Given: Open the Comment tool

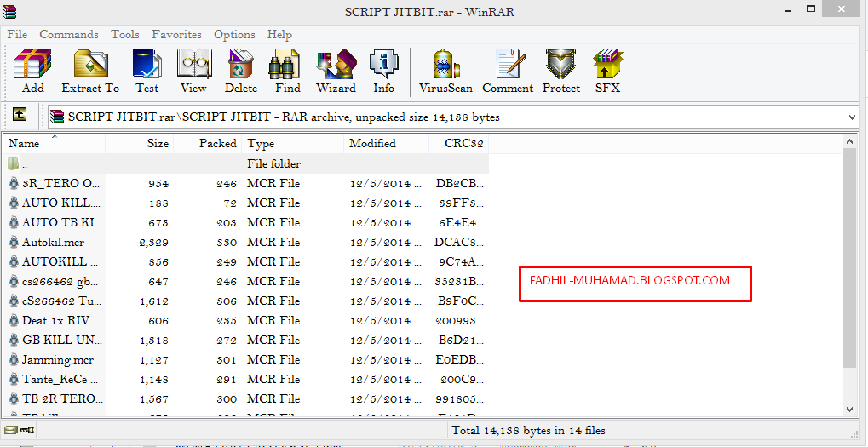Looking at the screenshot, I should pyautogui.click(x=508, y=72).
